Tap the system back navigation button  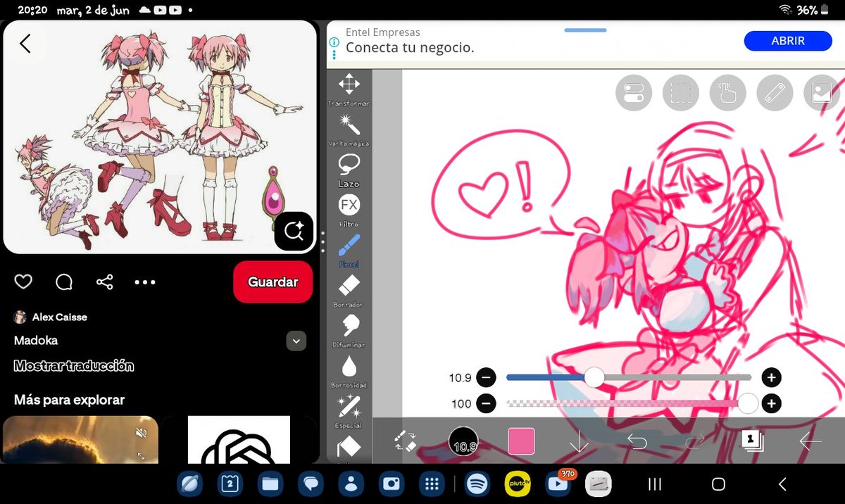[782, 484]
